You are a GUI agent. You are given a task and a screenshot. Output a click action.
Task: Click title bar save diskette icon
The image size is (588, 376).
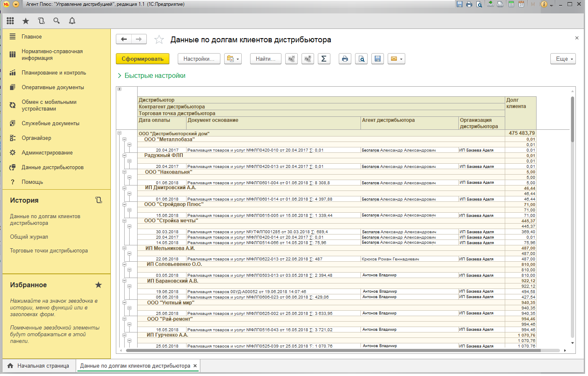460,4
